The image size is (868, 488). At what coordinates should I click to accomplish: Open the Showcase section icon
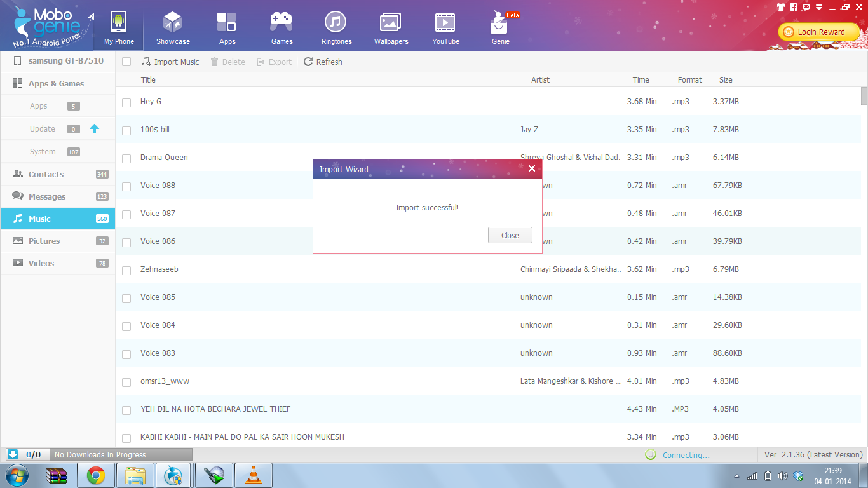(x=173, y=23)
